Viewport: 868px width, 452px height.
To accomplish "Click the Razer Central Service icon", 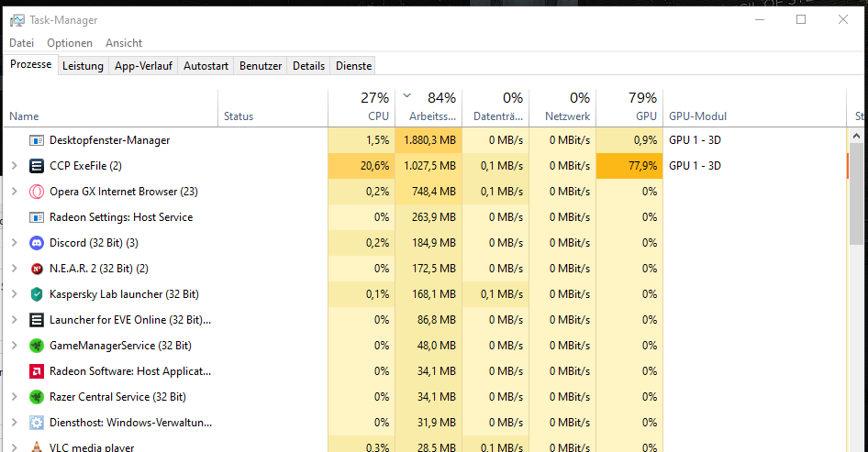I will pyautogui.click(x=37, y=397).
